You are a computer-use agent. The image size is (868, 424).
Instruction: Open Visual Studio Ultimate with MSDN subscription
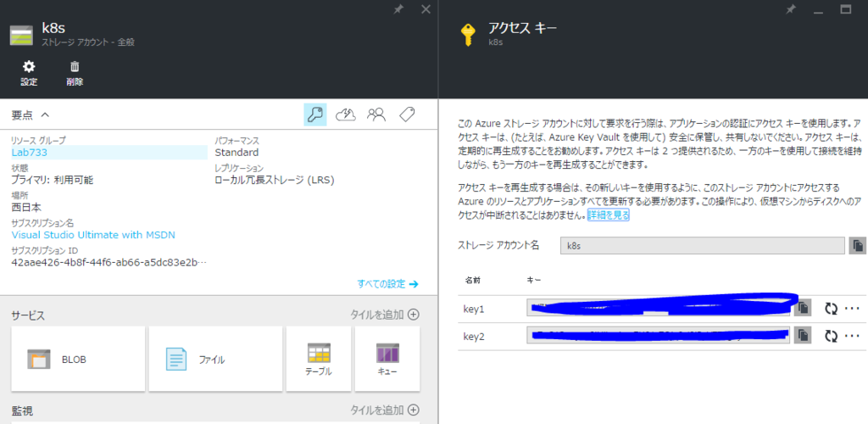click(x=93, y=235)
